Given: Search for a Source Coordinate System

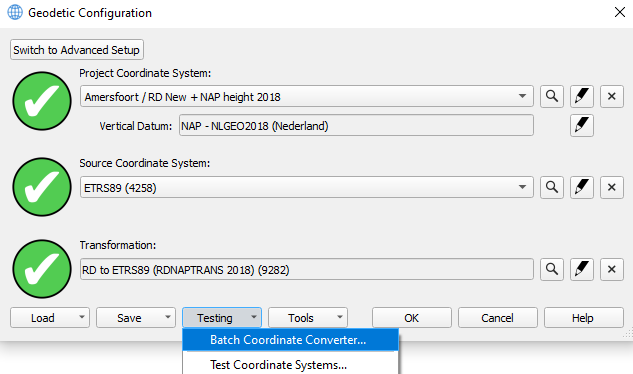Looking at the screenshot, I should click(x=552, y=187).
